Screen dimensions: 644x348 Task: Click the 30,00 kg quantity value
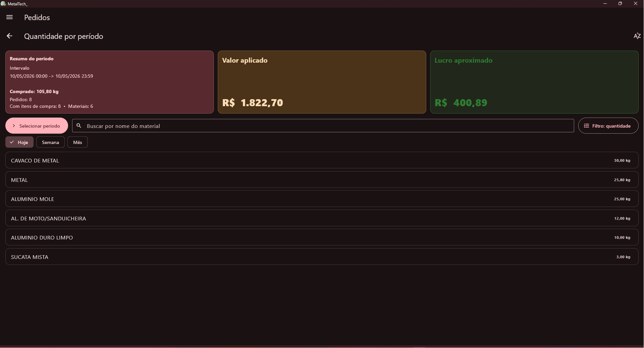coord(622,161)
